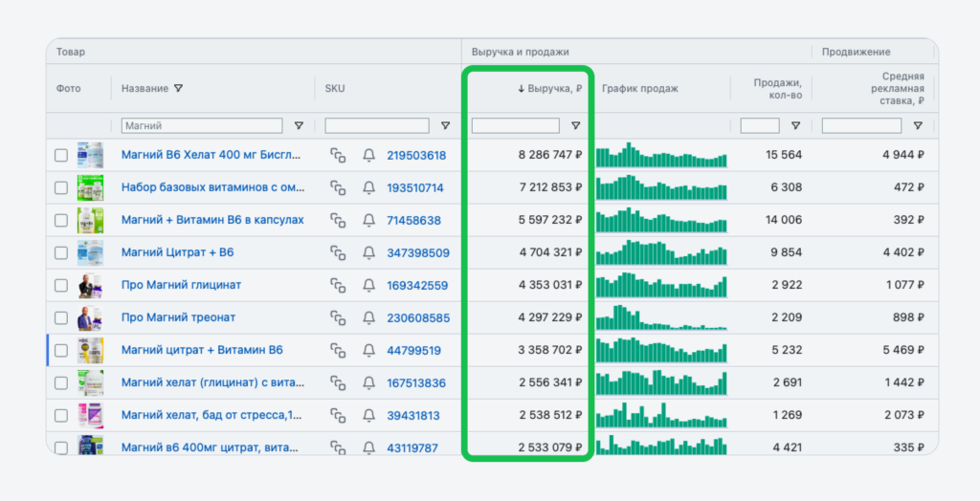
Task: Click copy icon next to SKU 219503618
Action: (x=338, y=155)
